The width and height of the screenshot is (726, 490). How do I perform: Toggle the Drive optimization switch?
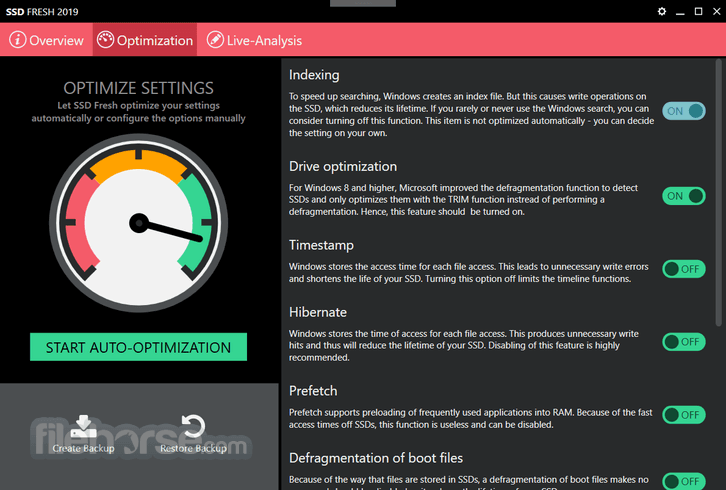coord(683,196)
